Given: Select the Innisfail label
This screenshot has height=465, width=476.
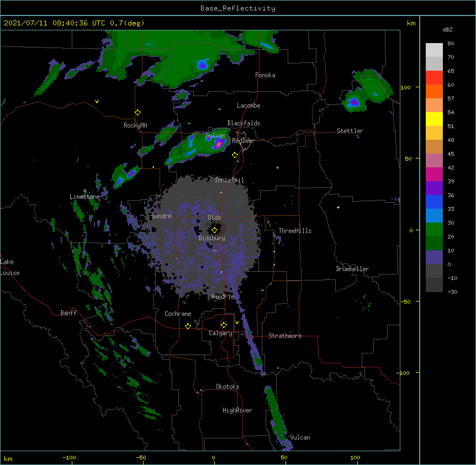Looking at the screenshot, I should point(229,180).
